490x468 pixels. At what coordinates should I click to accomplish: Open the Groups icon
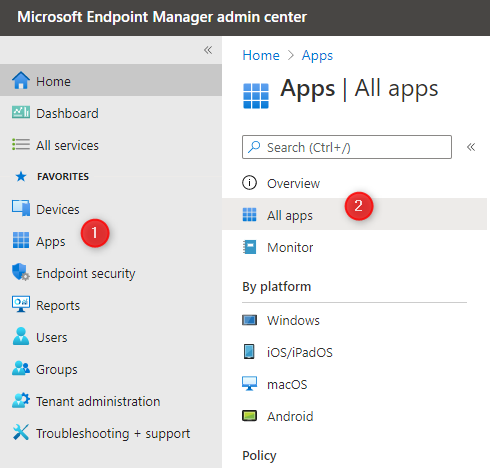pyautogui.click(x=21, y=368)
